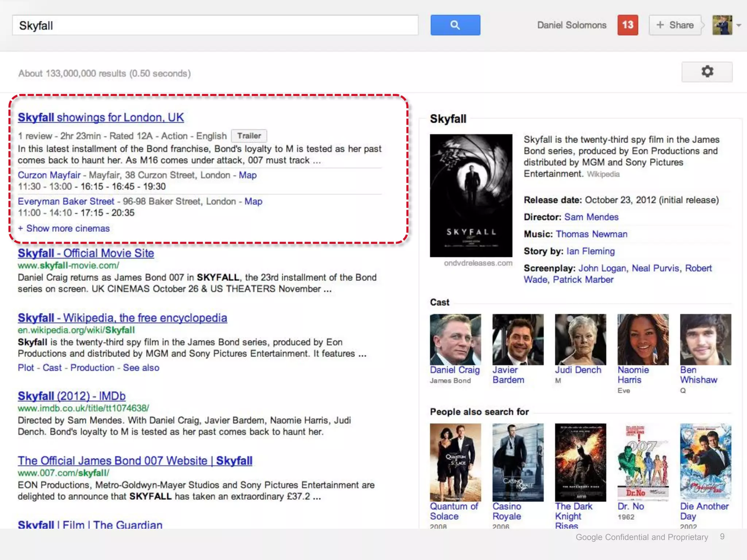The image size is (747, 560).
Task: Click the en.wikipedia.org/wiki/Skyfall URL text
Action: (x=76, y=330)
